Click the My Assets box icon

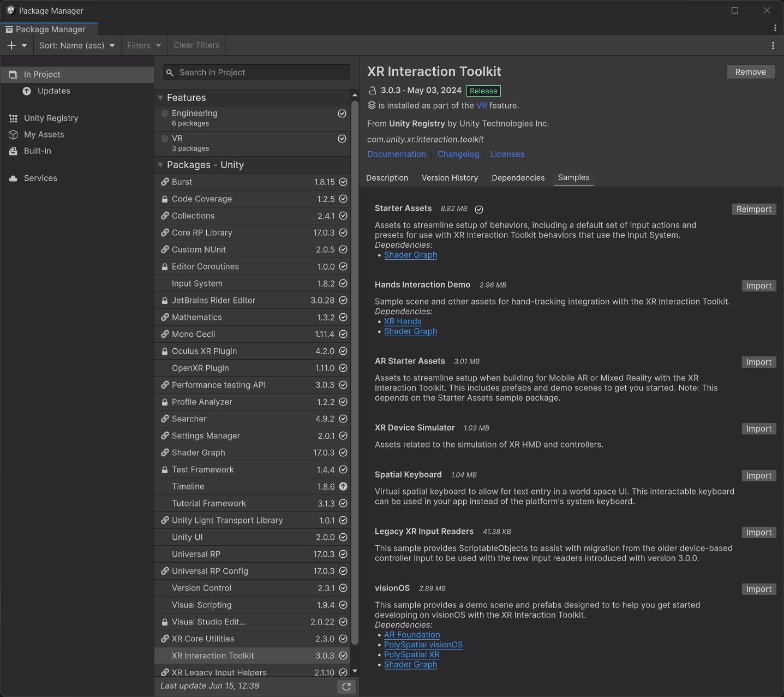(x=13, y=135)
